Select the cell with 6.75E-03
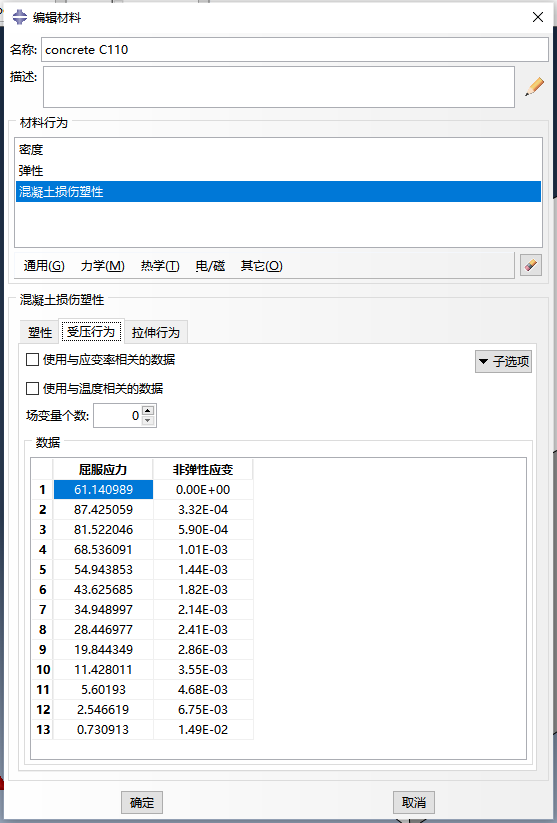The image size is (557, 823). coord(203,709)
